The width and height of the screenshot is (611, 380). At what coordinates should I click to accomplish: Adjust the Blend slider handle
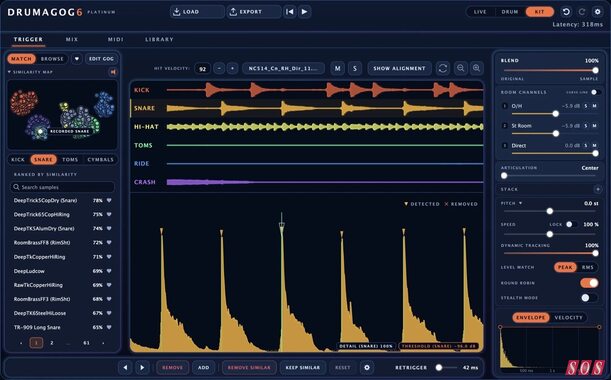click(x=595, y=71)
